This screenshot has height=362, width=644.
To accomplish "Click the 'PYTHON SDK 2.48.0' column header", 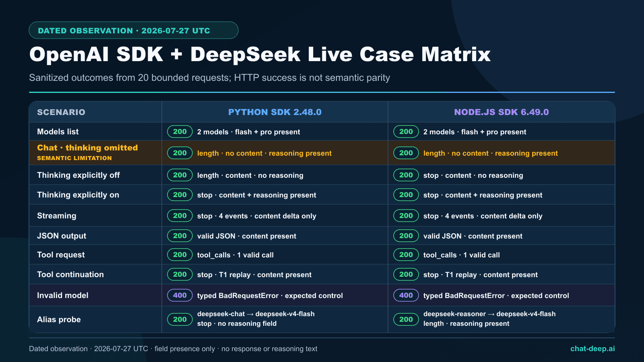I will pos(275,112).
